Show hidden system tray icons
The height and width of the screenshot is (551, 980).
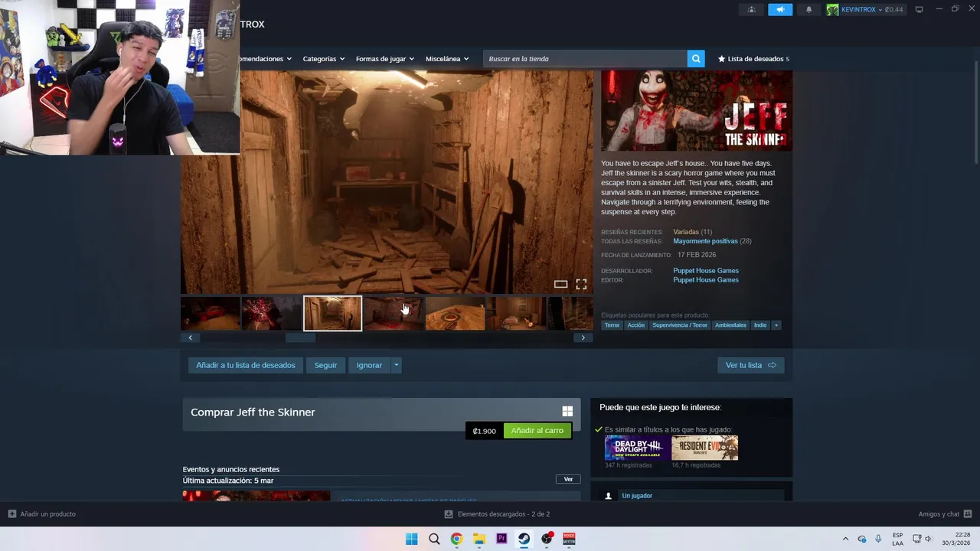pyautogui.click(x=845, y=539)
